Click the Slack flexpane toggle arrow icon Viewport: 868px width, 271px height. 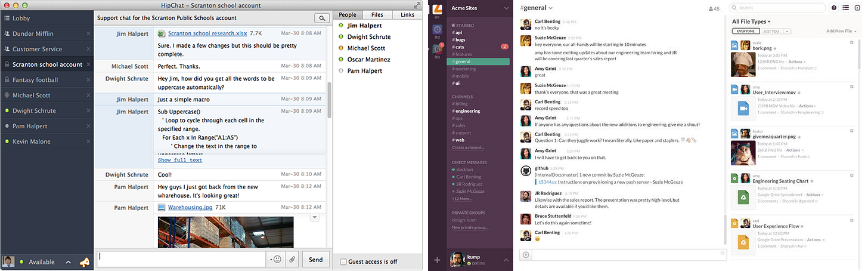coord(857,8)
